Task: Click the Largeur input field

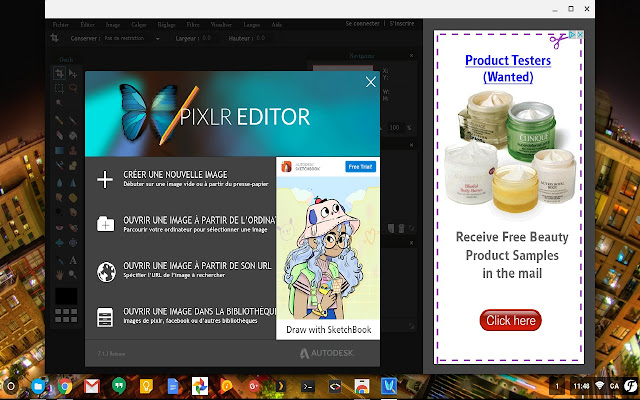Action: [210, 38]
